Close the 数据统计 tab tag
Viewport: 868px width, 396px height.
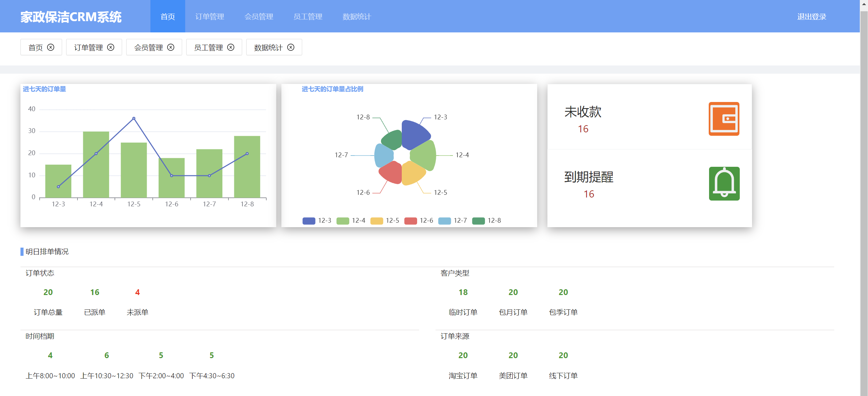(x=291, y=47)
